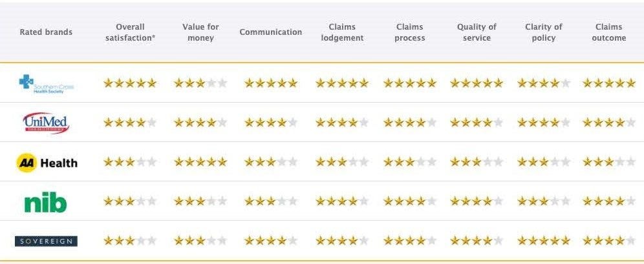
Task: Click UniMed claims outcome star rating
Action: (x=608, y=123)
